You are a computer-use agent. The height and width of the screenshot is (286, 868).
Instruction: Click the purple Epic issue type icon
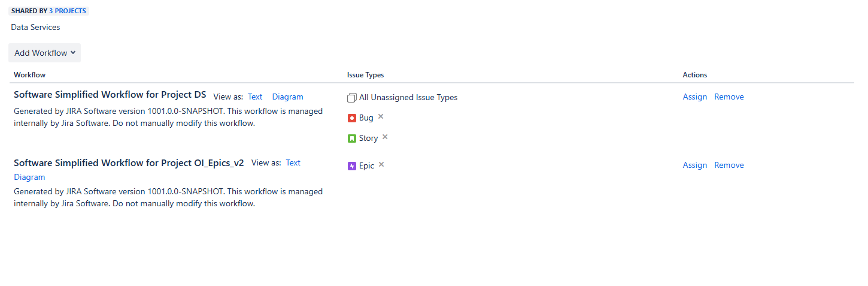[352, 166]
